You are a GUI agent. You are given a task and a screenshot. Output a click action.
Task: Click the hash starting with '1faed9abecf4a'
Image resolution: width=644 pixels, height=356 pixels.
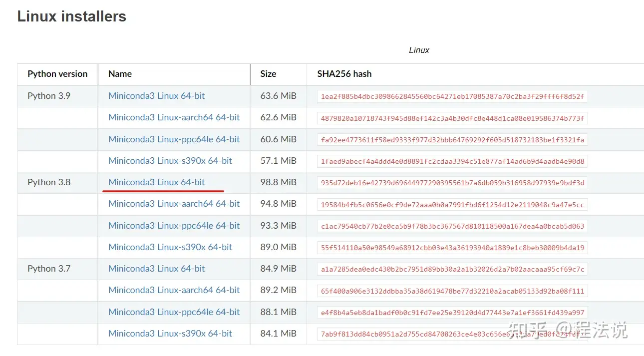click(x=452, y=161)
